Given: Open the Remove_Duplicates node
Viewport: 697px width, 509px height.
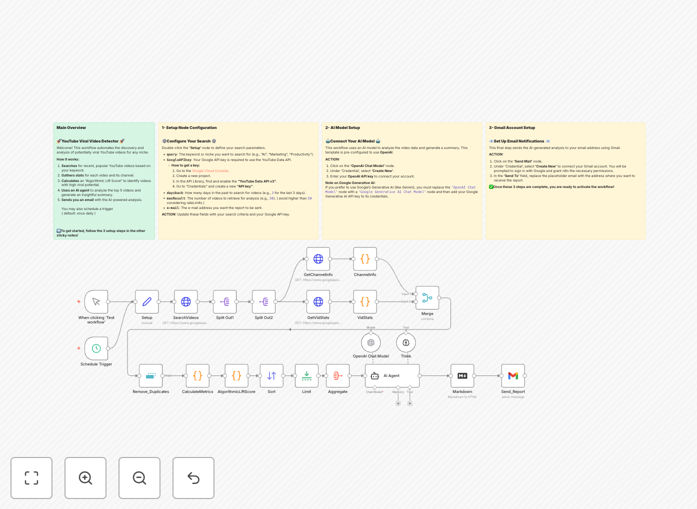Looking at the screenshot, I should coord(151,376).
